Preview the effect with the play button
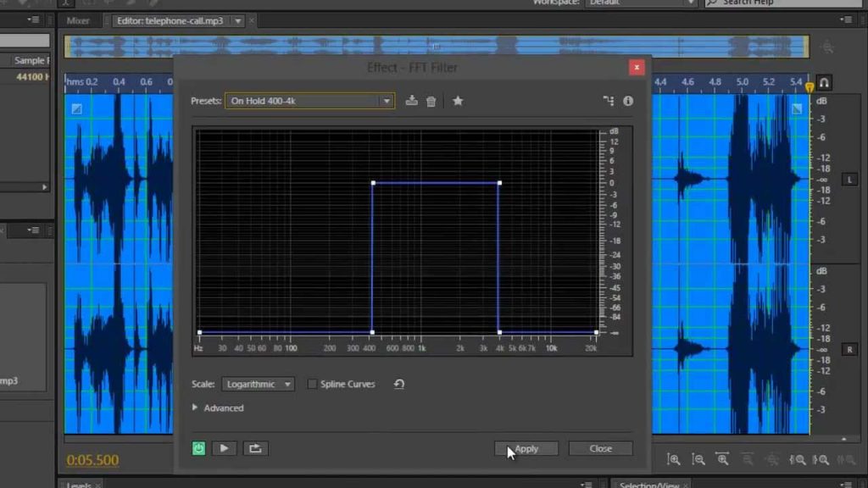The height and width of the screenshot is (488, 868). [224, 448]
